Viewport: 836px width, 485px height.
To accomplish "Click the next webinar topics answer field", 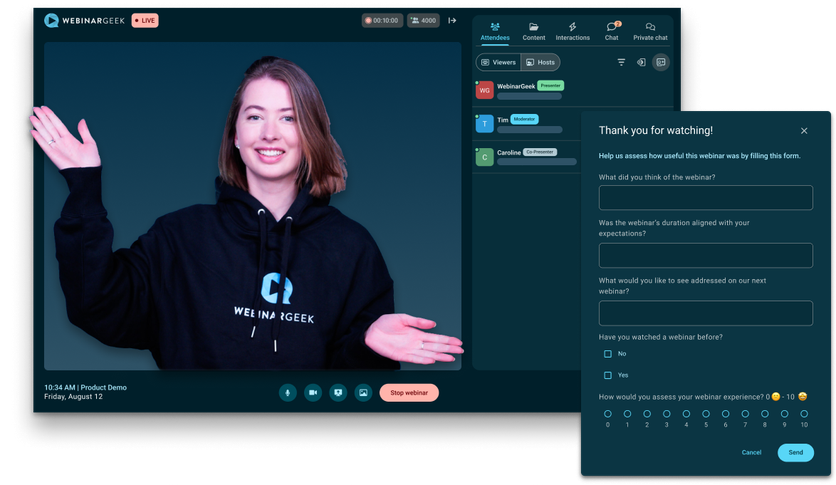I will tap(705, 313).
